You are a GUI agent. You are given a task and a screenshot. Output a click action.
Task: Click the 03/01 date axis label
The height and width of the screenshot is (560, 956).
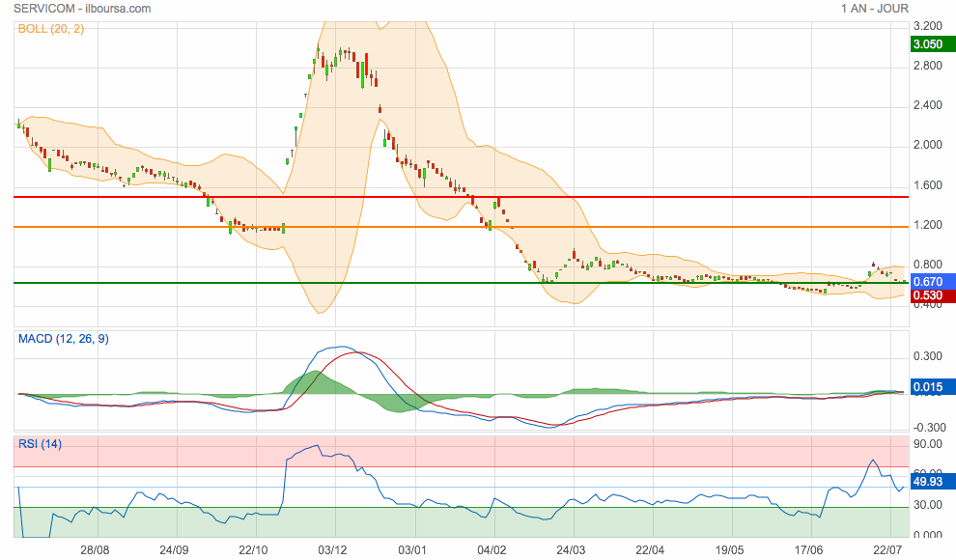click(x=412, y=550)
